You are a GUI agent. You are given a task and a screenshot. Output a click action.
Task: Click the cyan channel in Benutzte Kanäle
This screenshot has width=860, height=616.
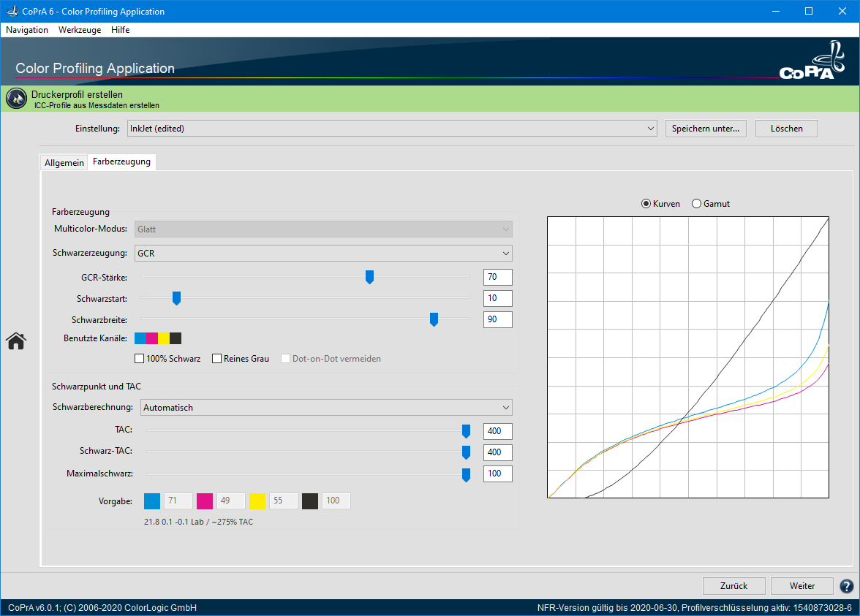140,338
